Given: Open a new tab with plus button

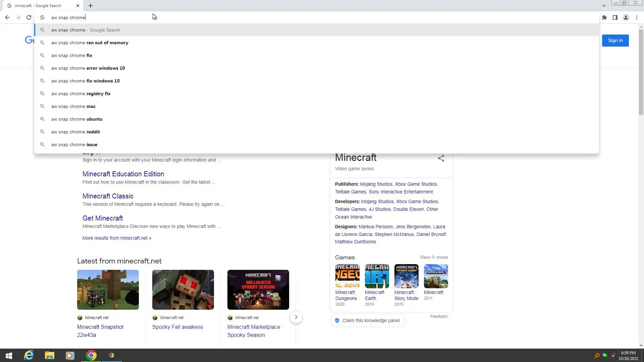Looking at the screenshot, I should pyautogui.click(x=91, y=6).
